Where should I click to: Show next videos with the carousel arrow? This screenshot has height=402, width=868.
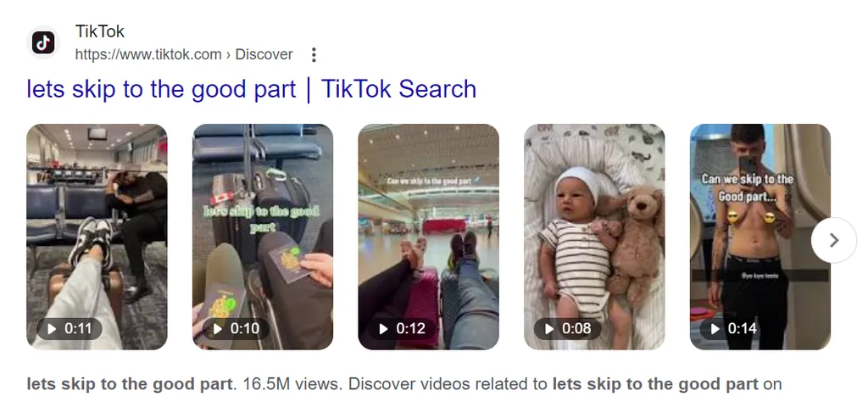tap(834, 240)
